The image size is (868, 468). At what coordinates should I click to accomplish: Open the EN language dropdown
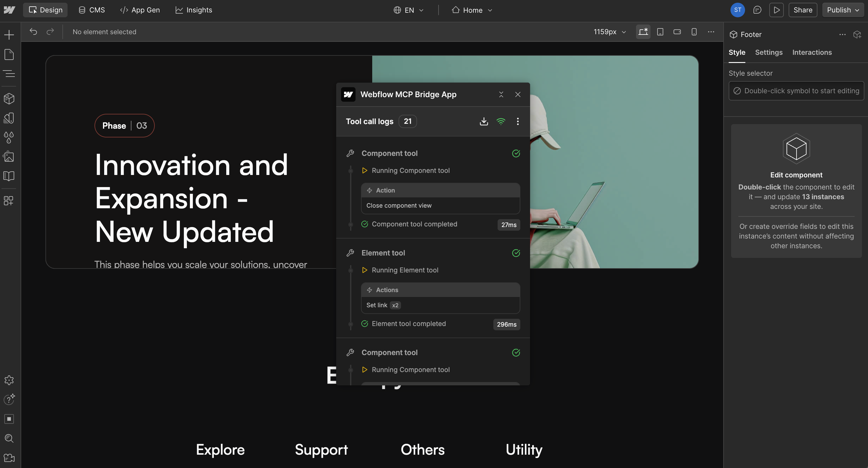coord(408,10)
